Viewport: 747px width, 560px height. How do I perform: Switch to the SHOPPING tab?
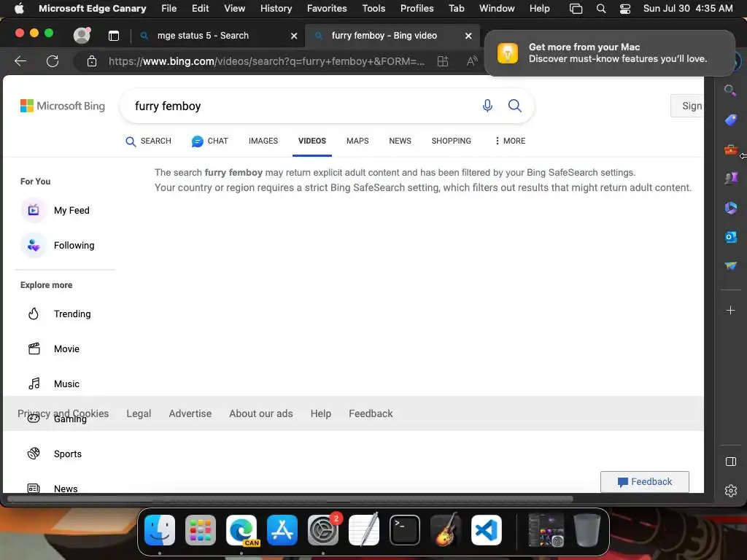[x=451, y=141]
